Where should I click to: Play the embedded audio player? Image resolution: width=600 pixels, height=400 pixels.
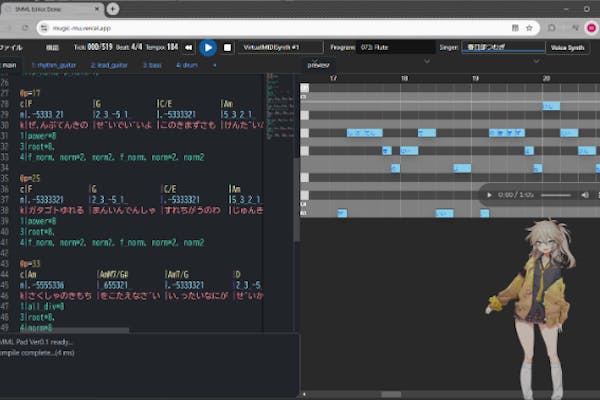pyautogui.click(x=489, y=195)
